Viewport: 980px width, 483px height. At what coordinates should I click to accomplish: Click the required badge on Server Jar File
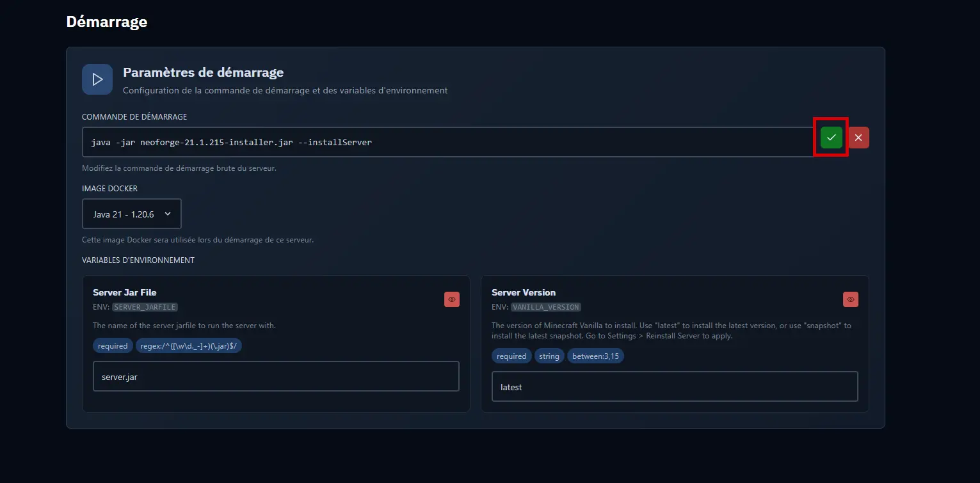(113, 345)
